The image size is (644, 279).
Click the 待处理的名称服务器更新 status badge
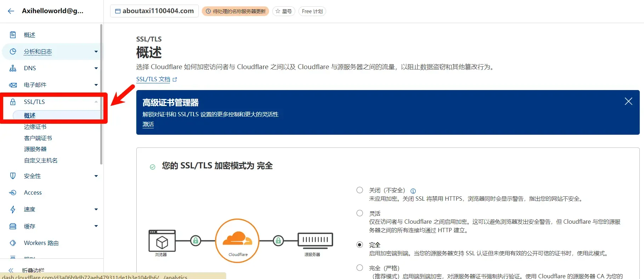coord(235,11)
